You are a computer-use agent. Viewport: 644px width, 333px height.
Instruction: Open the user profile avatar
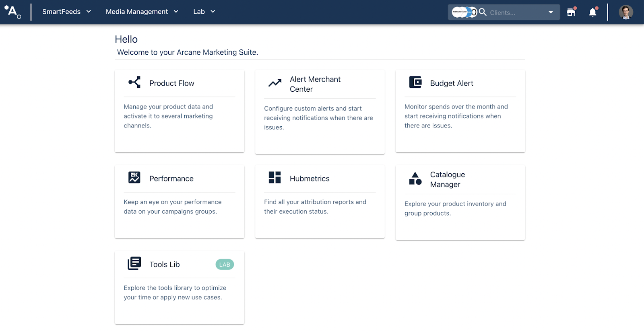tap(626, 12)
